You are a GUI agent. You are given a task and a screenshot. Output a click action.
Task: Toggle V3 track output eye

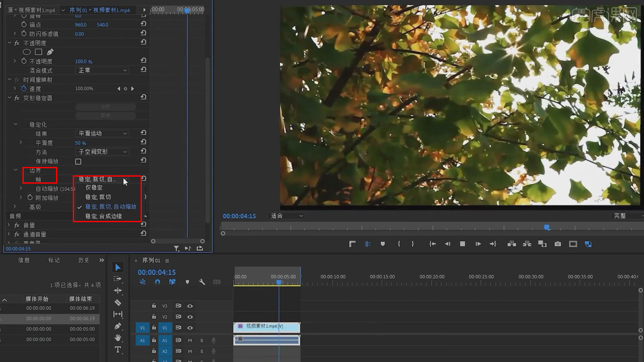190,306
